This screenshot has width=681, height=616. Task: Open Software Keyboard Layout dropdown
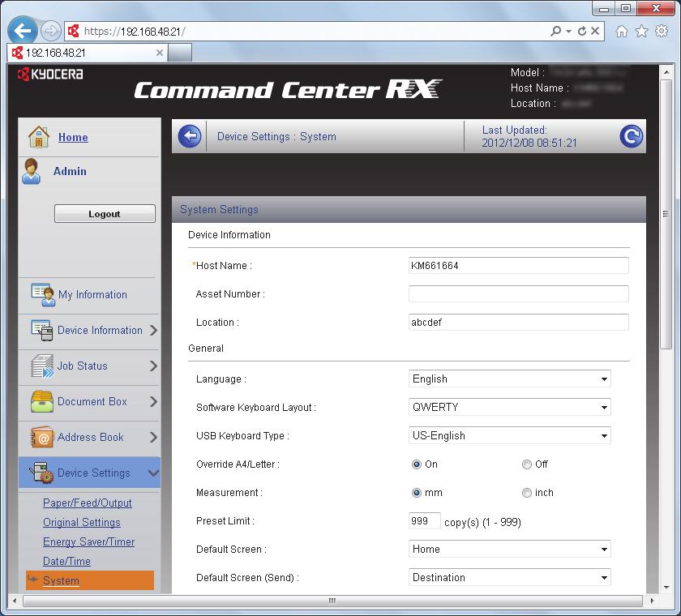click(x=509, y=407)
